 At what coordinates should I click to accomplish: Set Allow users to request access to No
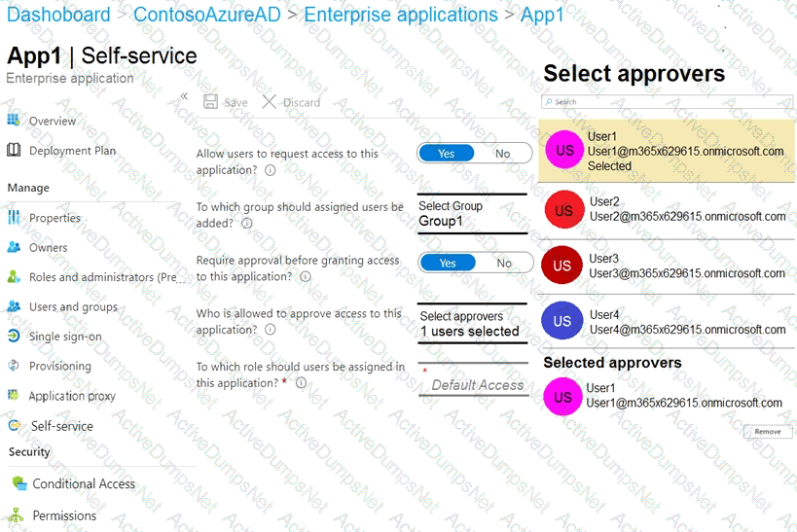(502, 154)
